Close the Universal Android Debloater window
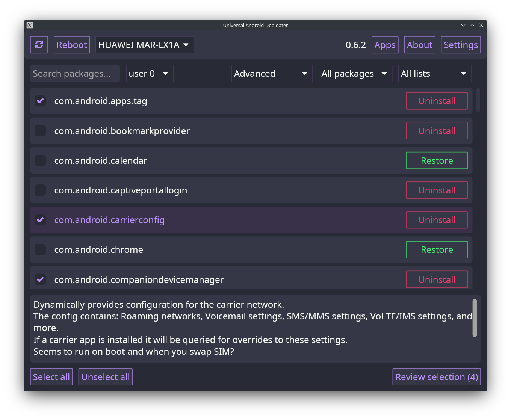This screenshot has height=420, width=511. click(x=481, y=25)
